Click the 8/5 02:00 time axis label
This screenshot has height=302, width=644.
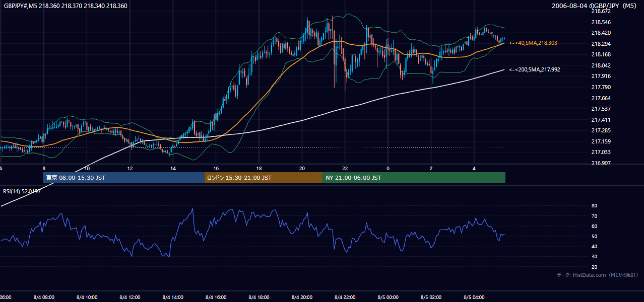431,297
